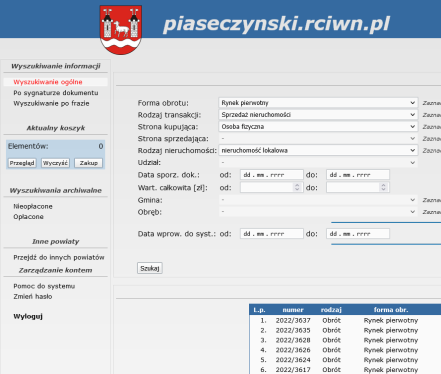Screen dimensions: 441x374
Task: Open the Obręb dropdown
Action: [318, 212]
